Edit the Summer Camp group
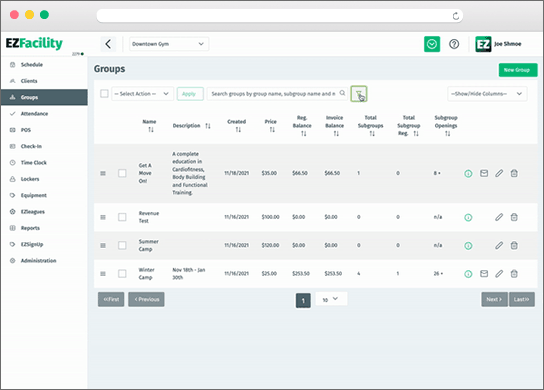This screenshot has height=390, width=544. click(x=499, y=245)
